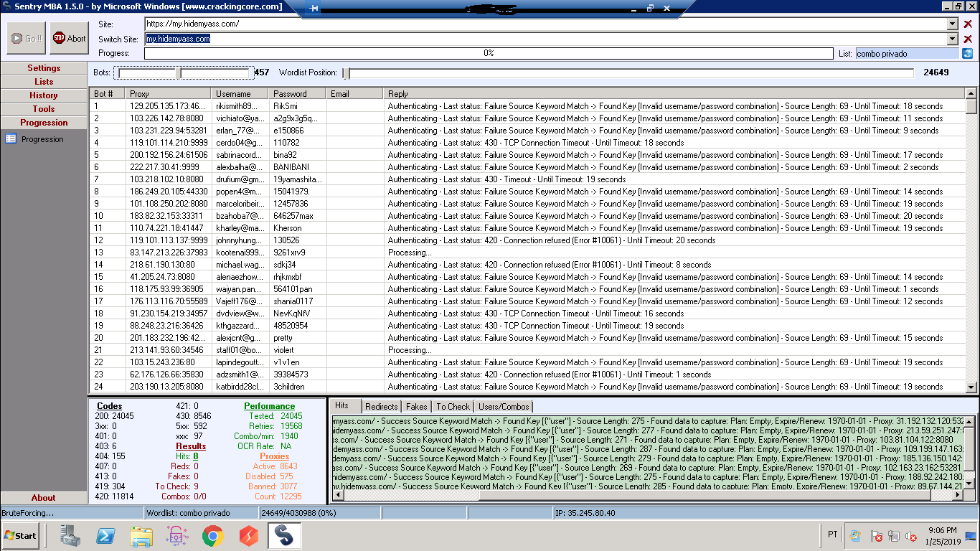Click the blue refresh icon beside List
Viewport: 980px width, 551px height.
[968, 53]
